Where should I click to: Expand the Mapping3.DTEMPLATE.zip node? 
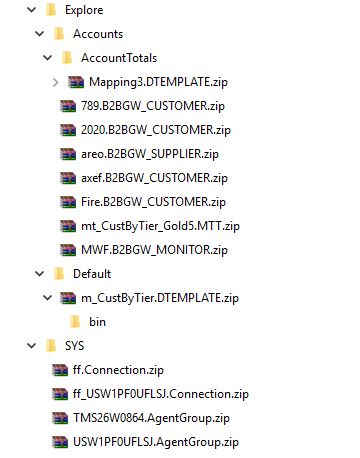[56, 82]
